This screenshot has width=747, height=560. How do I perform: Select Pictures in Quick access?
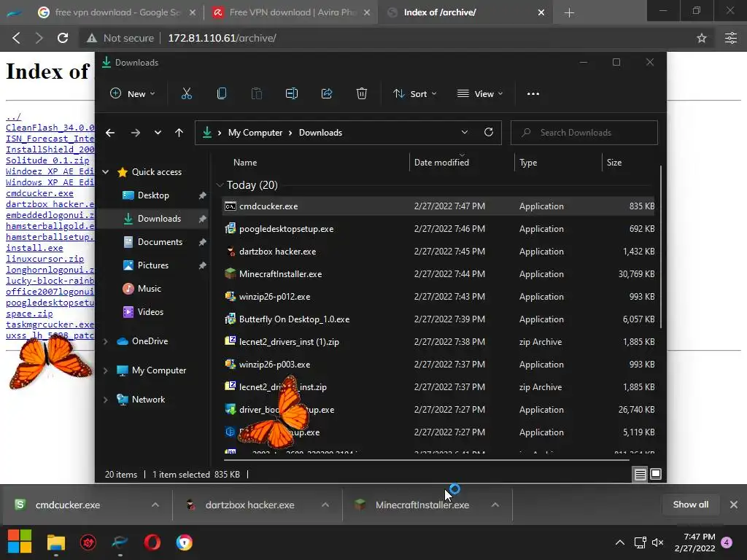[x=153, y=265]
